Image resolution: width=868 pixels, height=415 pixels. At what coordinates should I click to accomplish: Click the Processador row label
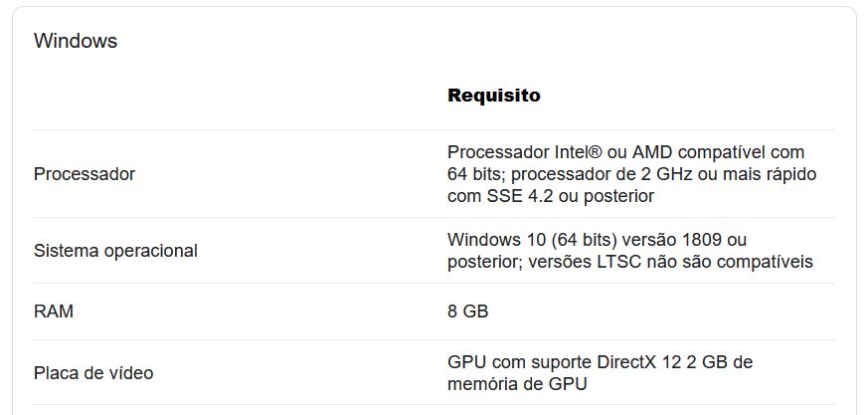[85, 174]
